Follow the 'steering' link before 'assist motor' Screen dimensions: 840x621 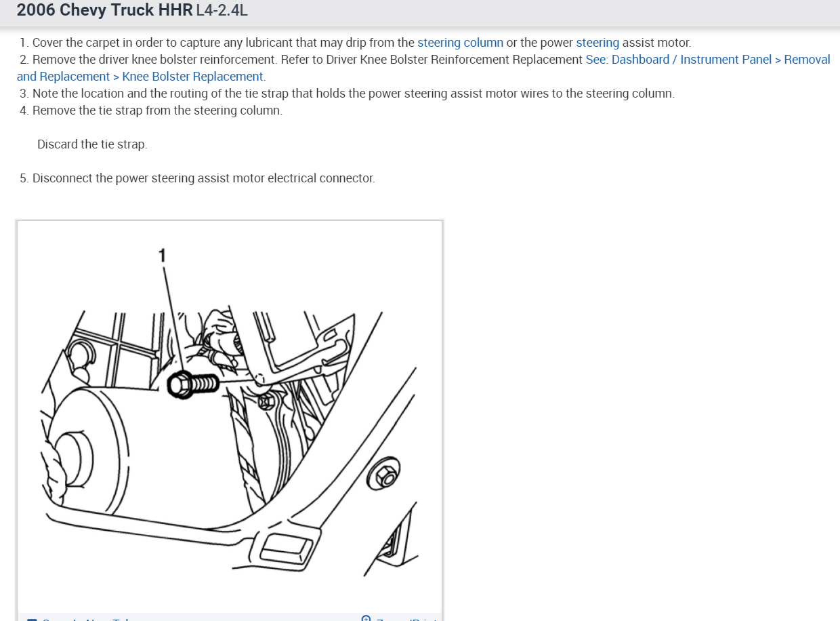pyautogui.click(x=597, y=43)
